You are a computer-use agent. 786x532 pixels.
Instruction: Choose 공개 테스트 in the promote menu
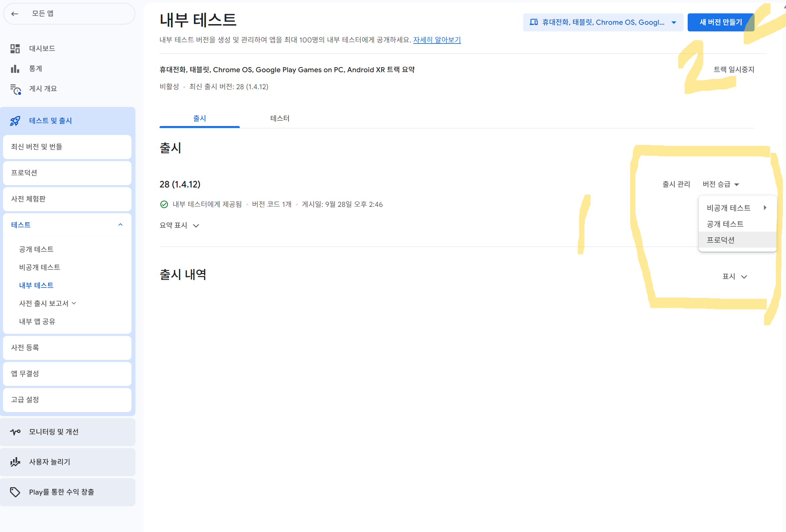click(x=725, y=224)
